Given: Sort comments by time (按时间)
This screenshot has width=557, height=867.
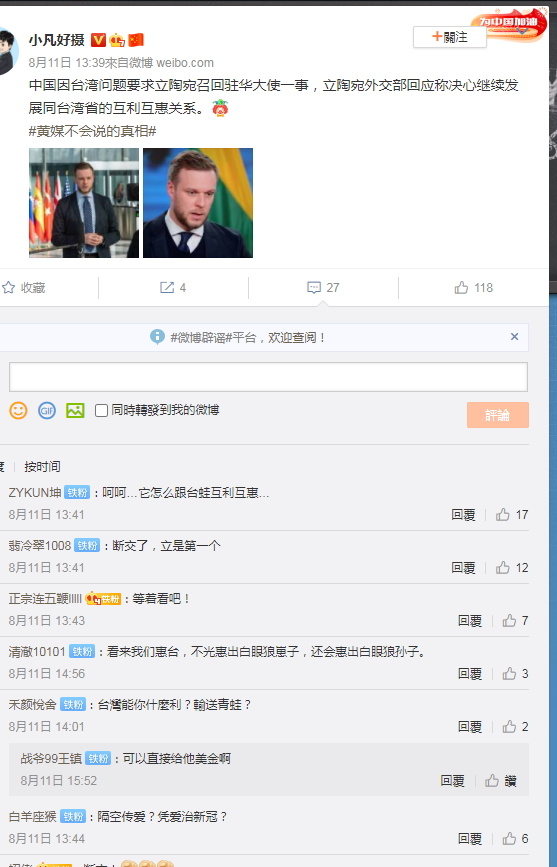Looking at the screenshot, I should pyautogui.click(x=42, y=467).
